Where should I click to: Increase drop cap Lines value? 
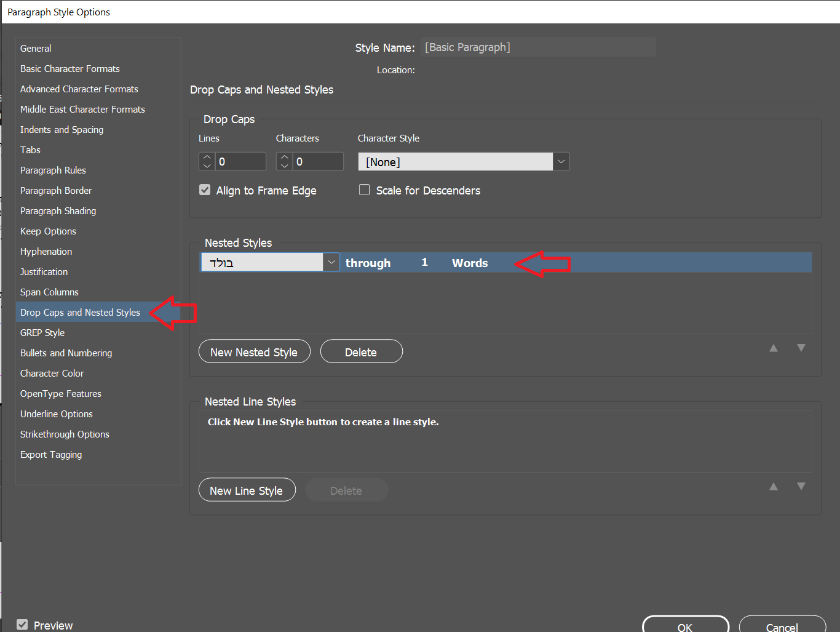[x=207, y=158]
